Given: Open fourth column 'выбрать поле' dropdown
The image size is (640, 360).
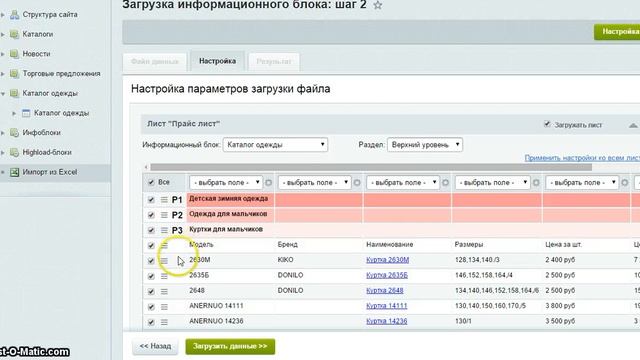Looking at the screenshot, I should pos(493,182).
